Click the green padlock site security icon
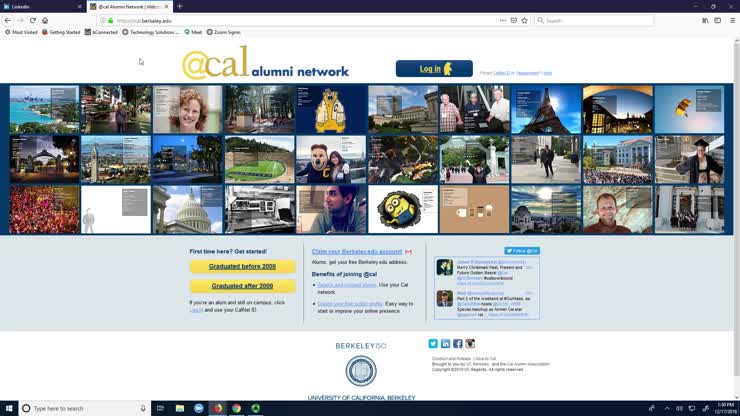 coord(110,21)
